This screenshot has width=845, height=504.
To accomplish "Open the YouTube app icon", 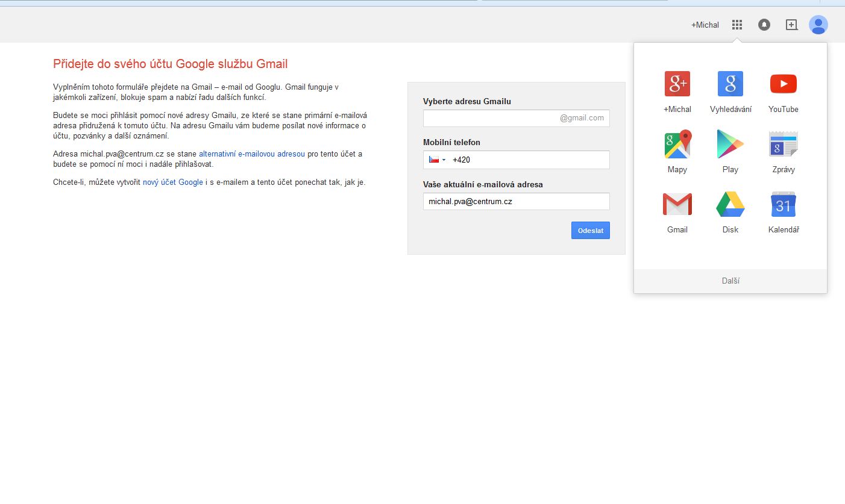I will tap(784, 84).
